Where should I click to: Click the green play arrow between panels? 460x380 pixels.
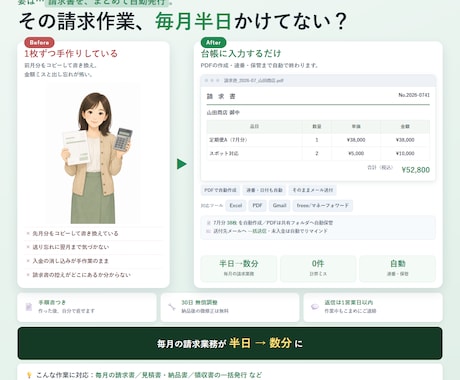(182, 164)
